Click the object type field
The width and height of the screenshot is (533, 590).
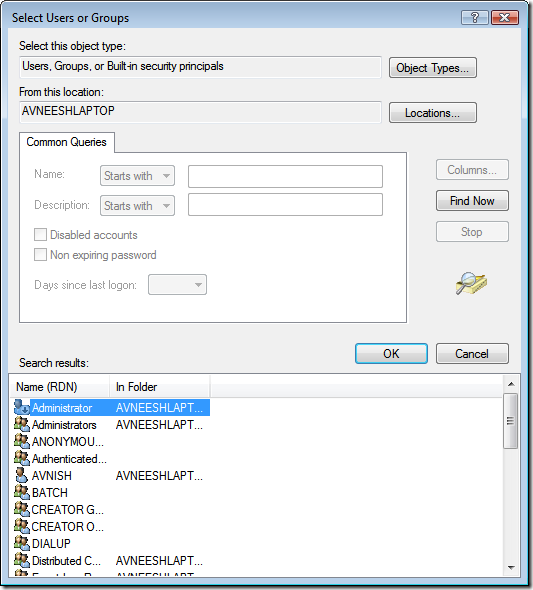pyautogui.click(x=200, y=67)
